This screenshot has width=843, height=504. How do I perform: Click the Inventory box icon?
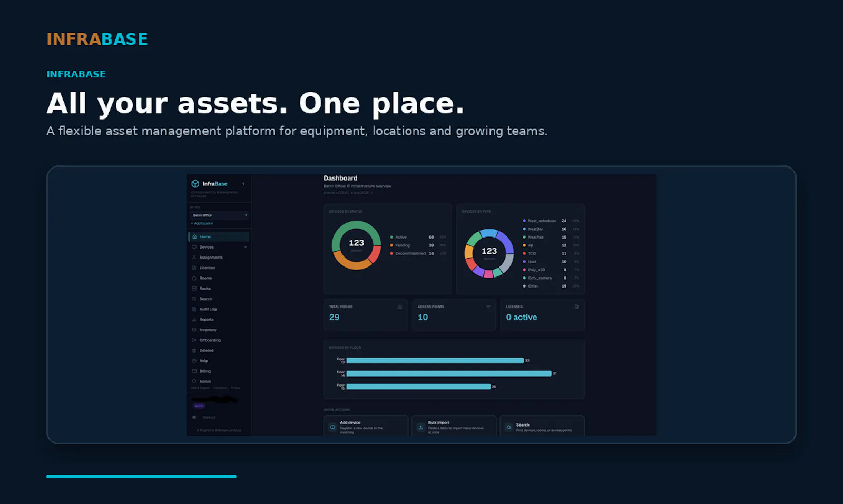pyautogui.click(x=194, y=330)
